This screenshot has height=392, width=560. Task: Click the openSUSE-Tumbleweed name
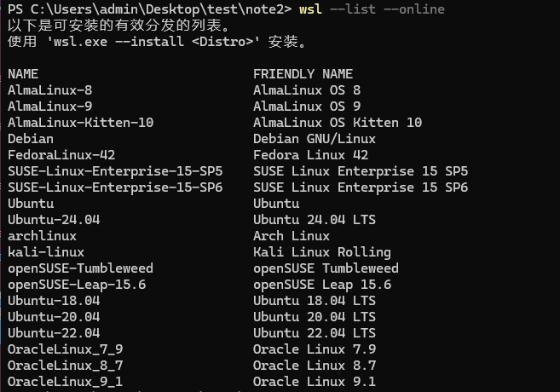click(x=80, y=268)
